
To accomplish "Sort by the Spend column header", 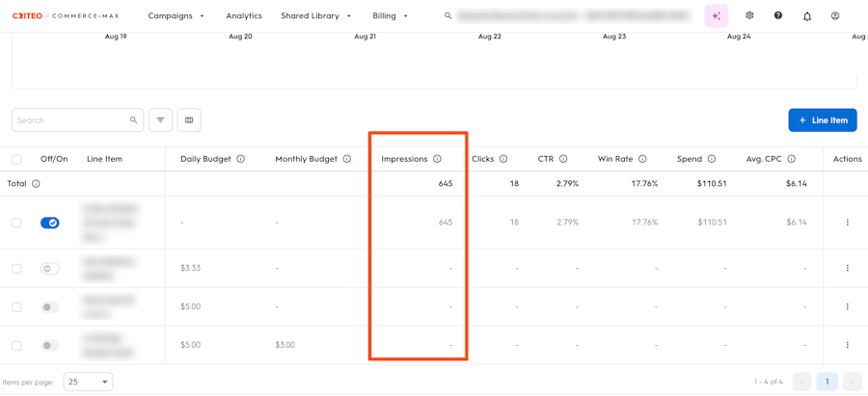I will pos(690,159).
